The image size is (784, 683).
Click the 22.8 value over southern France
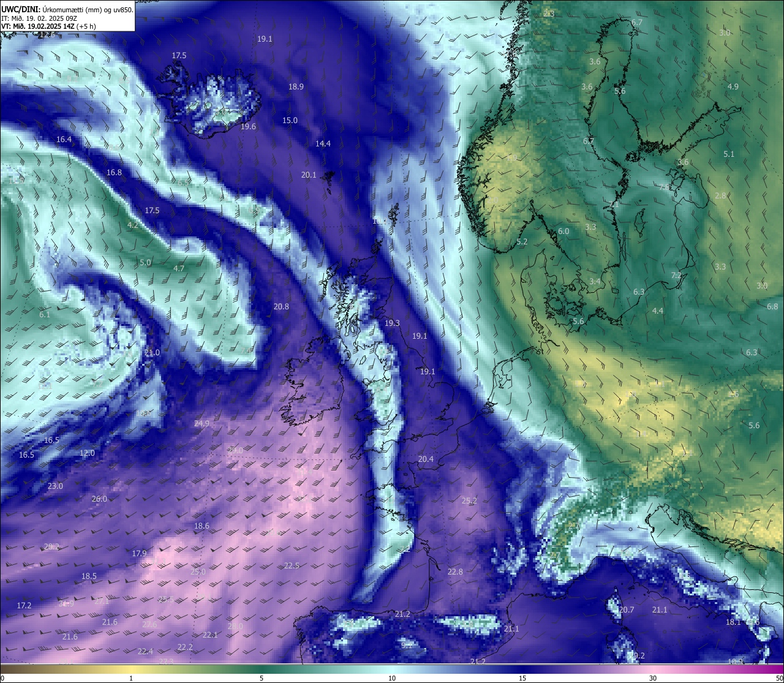pos(455,572)
